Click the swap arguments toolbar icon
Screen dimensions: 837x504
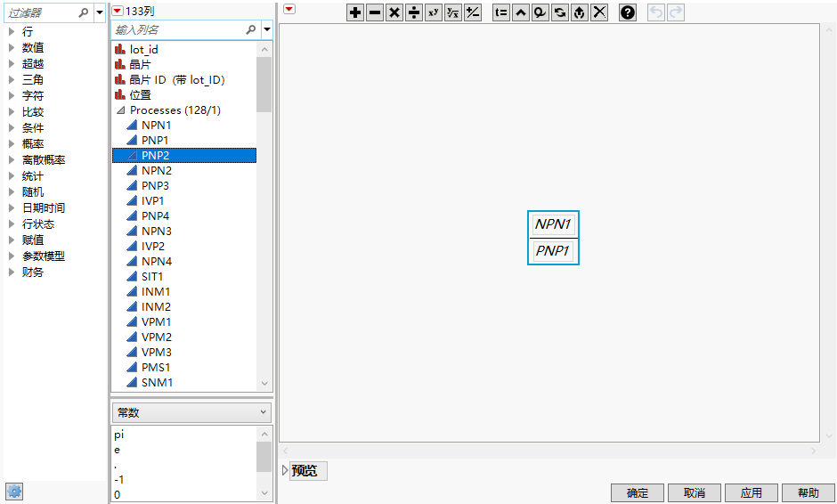point(560,12)
